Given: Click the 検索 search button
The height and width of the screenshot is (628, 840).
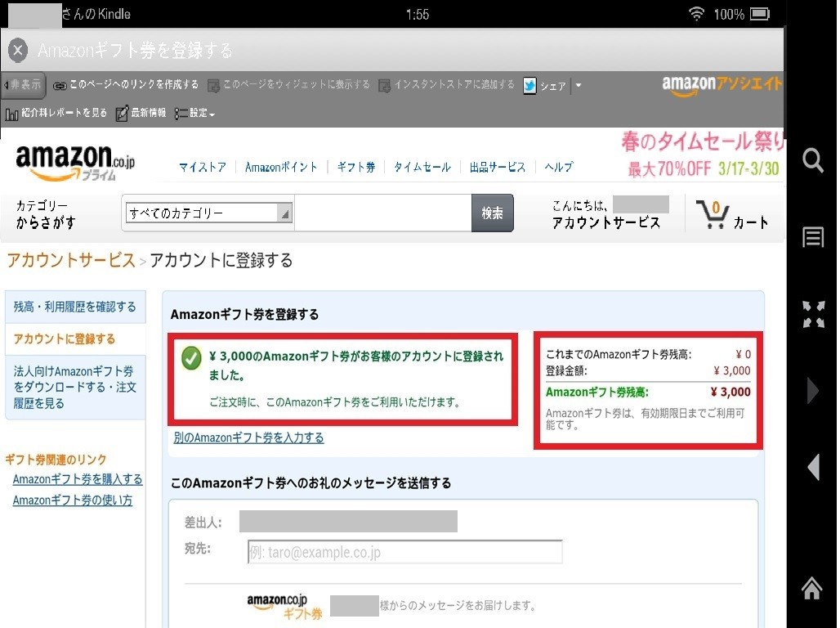Looking at the screenshot, I should (493, 213).
